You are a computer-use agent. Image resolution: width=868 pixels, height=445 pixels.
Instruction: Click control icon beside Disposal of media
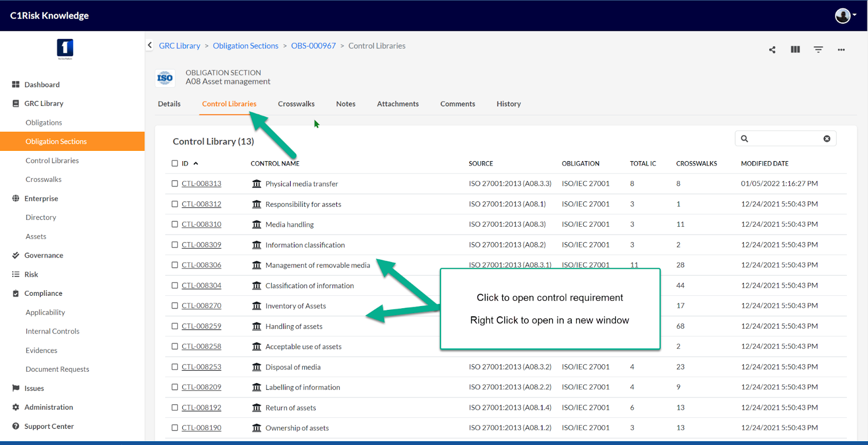(x=257, y=367)
